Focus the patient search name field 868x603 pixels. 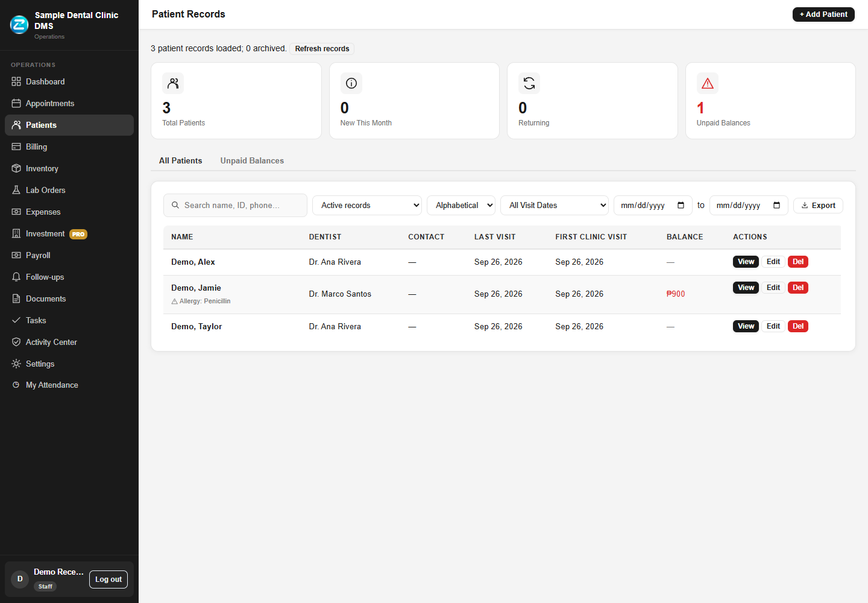[x=235, y=205]
